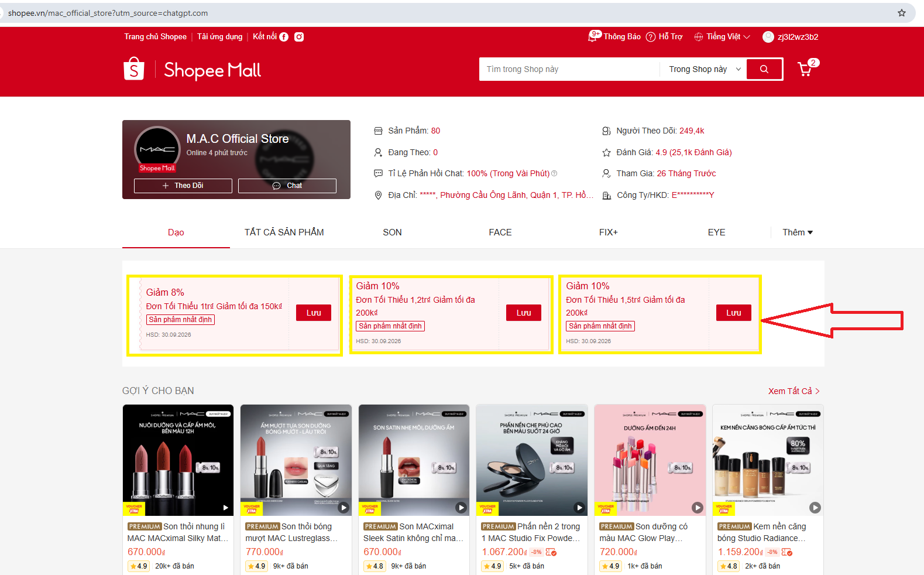924x575 pixels.
Task: Open Xem Tất Cả suggestions link
Action: tap(794, 391)
